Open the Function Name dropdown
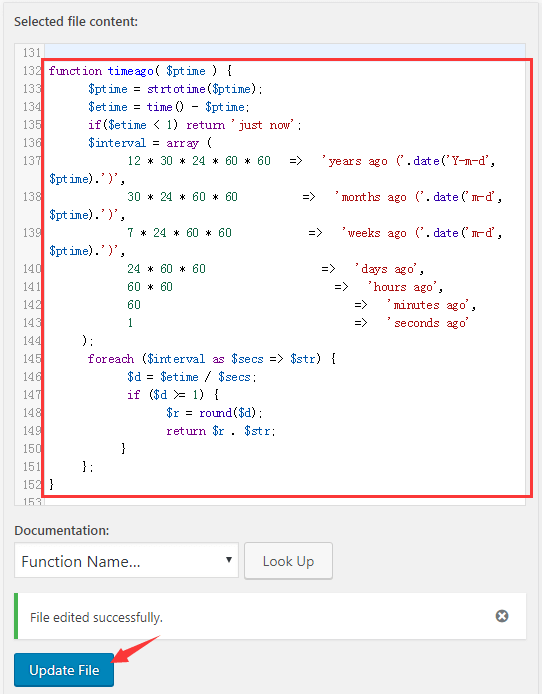The height and width of the screenshot is (694, 542). pyautogui.click(x=126, y=560)
